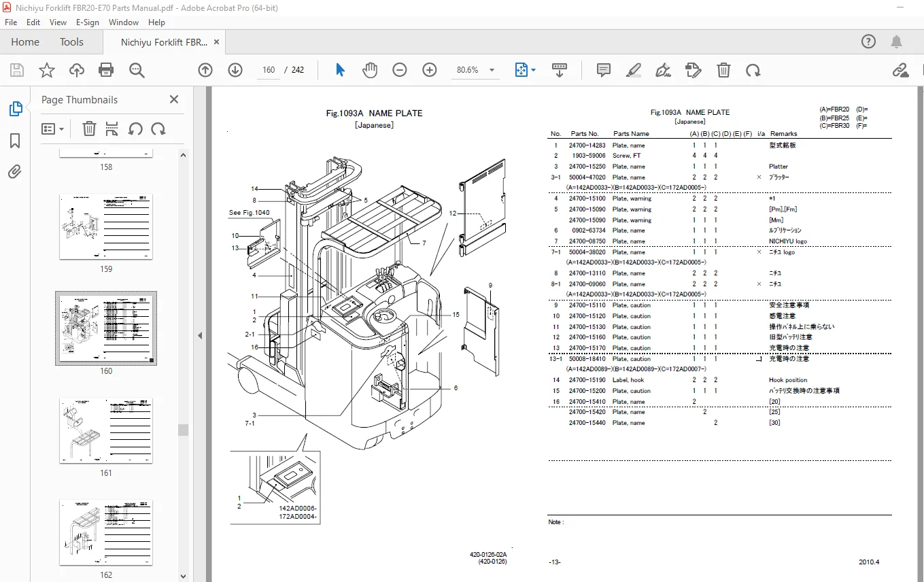This screenshot has height=582, width=924.
Task: Delete selected pages in the thumbnails panel
Action: tap(89, 129)
